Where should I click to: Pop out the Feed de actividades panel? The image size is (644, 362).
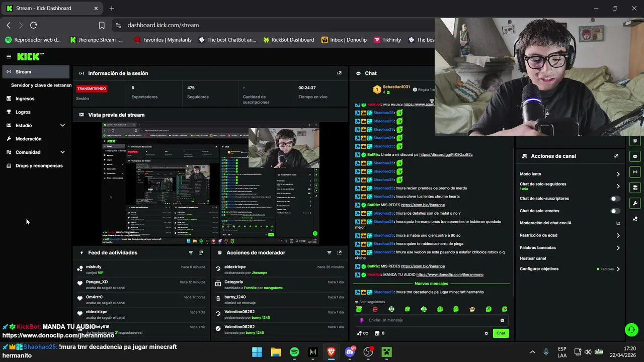[201, 253]
